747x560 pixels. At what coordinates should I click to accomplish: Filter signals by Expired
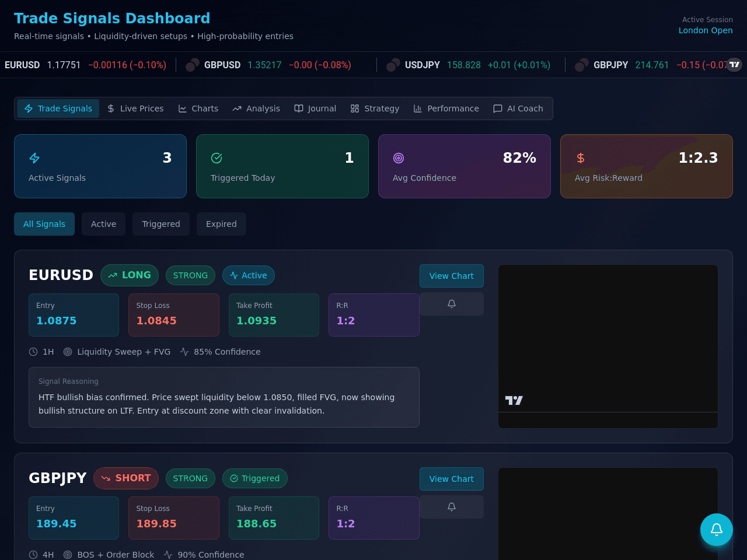[x=221, y=224]
